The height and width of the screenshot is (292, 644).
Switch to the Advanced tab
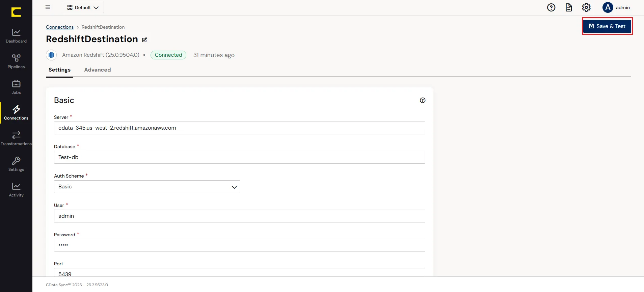(x=98, y=70)
